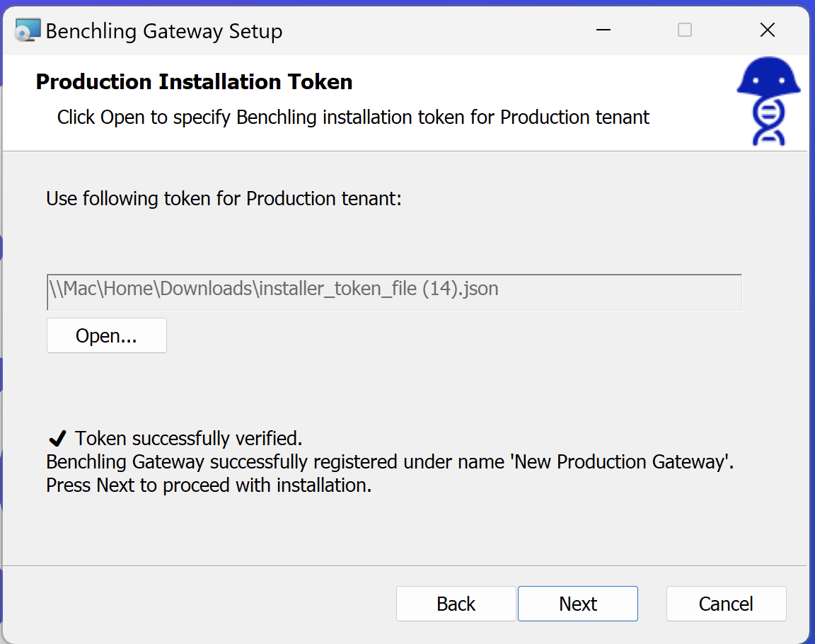Cancel the Gateway installation
Image resolution: width=815 pixels, height=644 pixels.
click(x=726, y=604)
